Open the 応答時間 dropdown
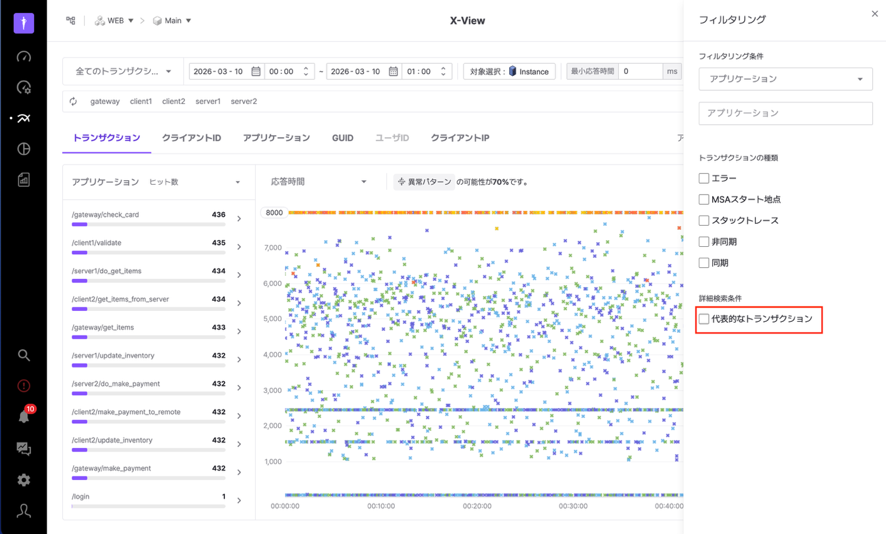Screen dimensions: 886x534 [x=319, y=182]
